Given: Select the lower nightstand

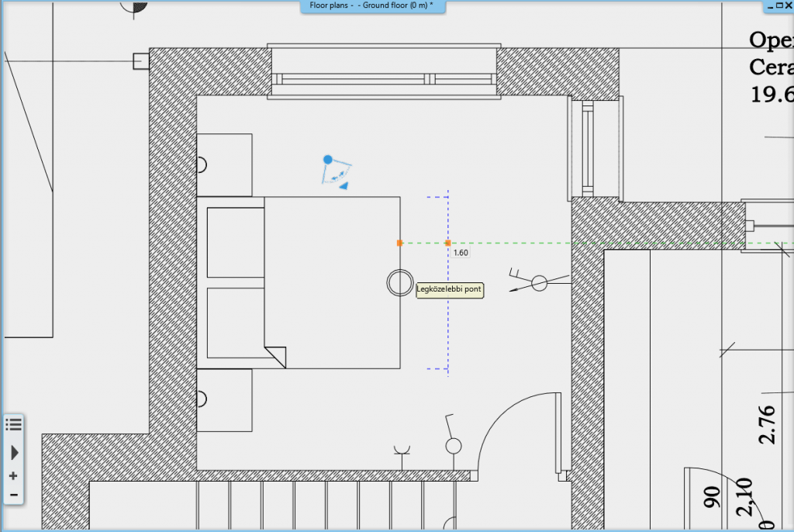Looking at the screenshot, I should pos(224,399).
